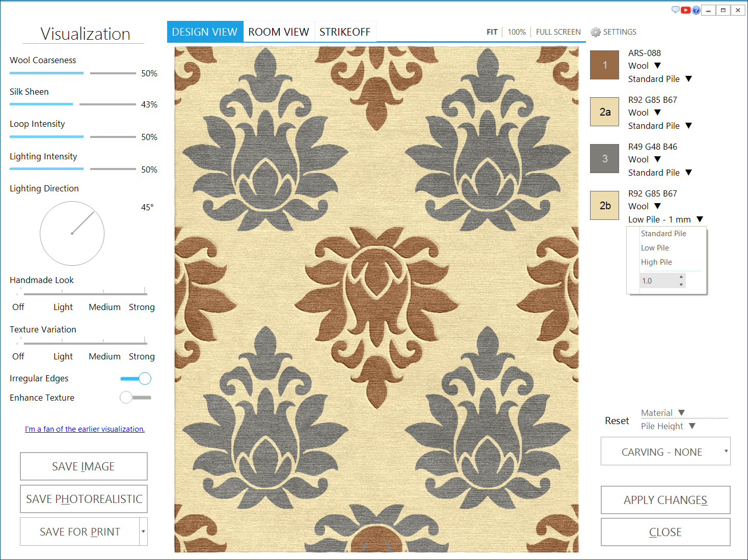
Task: Open the CARVING - NONE dropdown
Action: (665, 452)
